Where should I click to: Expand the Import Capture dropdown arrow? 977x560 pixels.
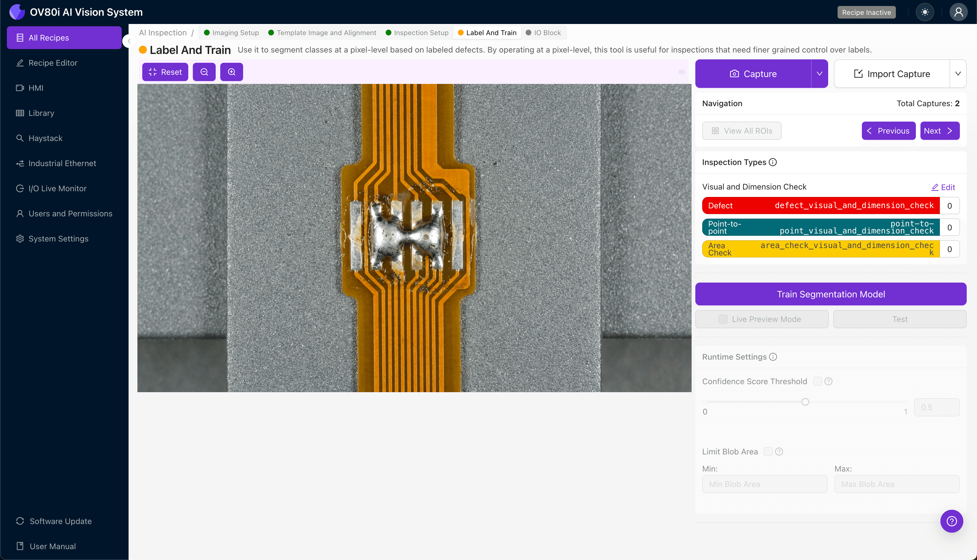pos(958,73)
